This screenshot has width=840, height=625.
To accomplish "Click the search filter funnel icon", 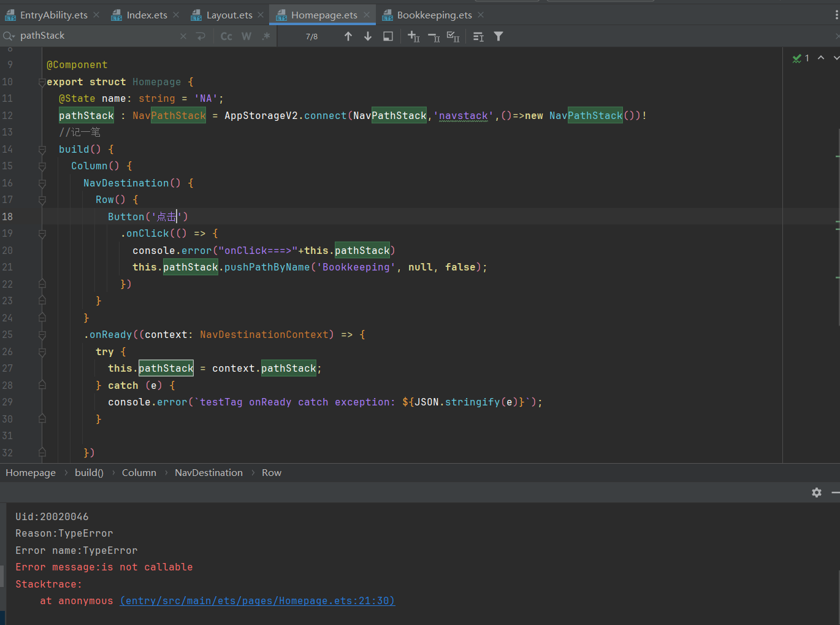I will click(x=498, y=36).
